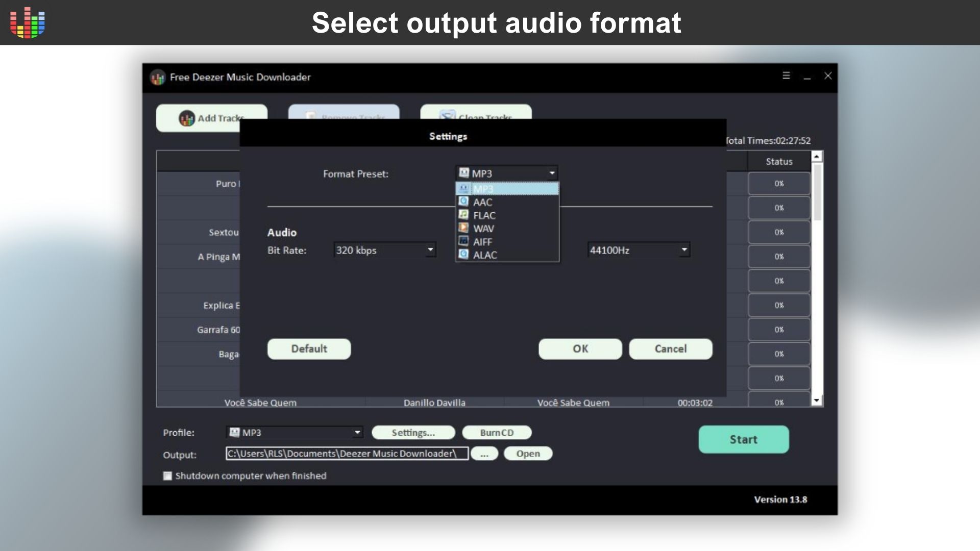This screenshot has width=980, height=551.
Task: Click the Output path text field
Action: click(347, 454)
